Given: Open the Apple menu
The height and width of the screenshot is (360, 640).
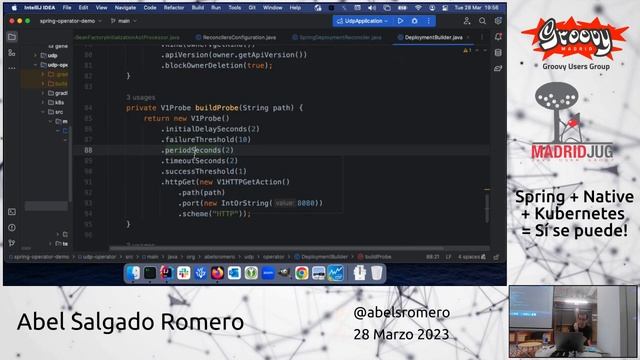Looking at the screenshot, I should click(x=15, y=7).
